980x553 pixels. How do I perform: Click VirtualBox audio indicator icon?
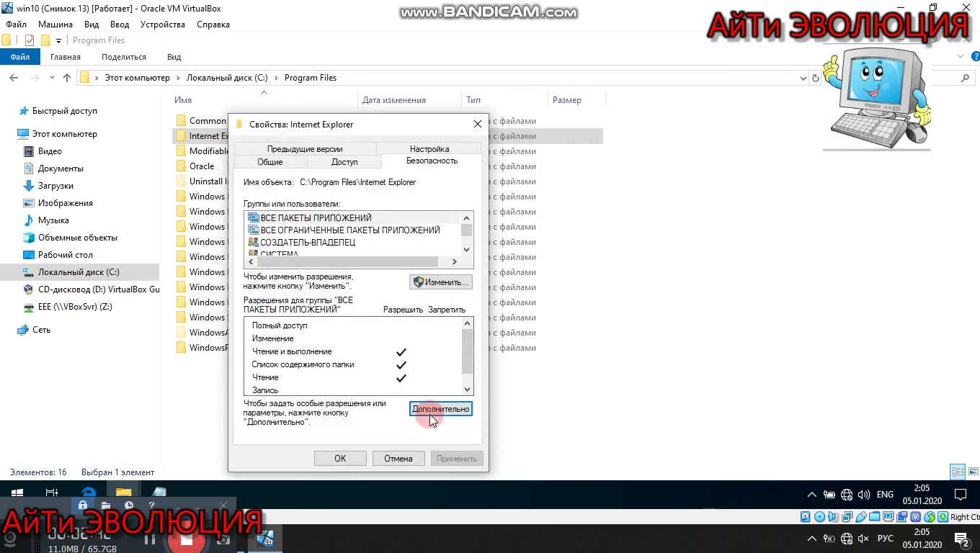(x=834, y=517)
